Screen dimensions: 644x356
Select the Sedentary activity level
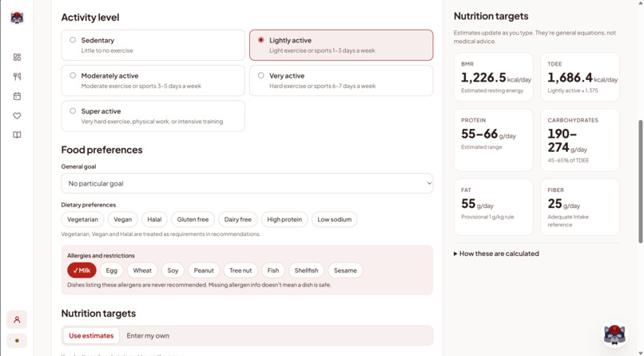coord(153,45)
